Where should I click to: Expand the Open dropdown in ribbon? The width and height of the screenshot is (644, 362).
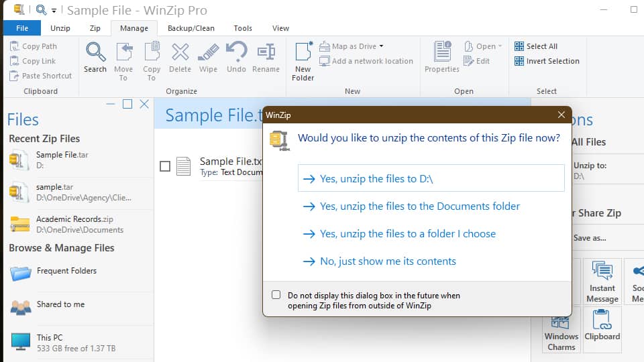500,46
